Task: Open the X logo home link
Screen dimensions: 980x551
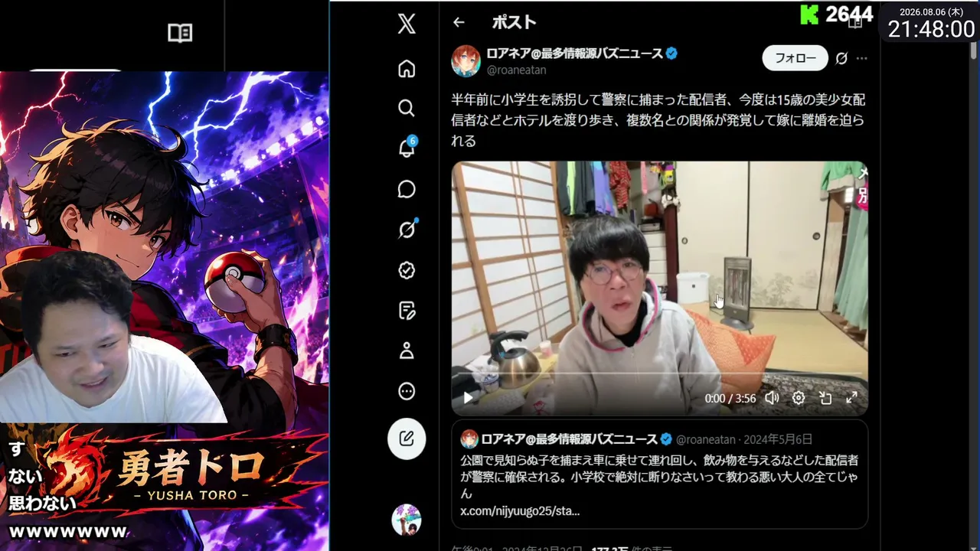Action: [407, 24]
